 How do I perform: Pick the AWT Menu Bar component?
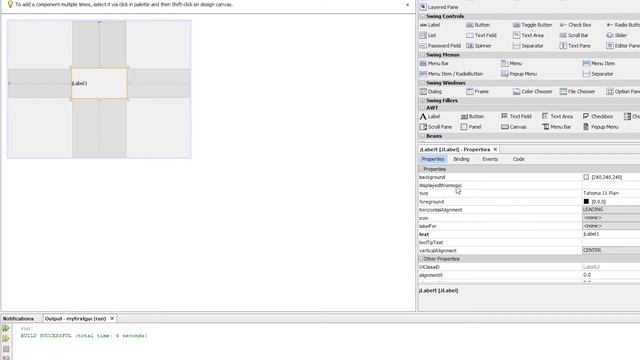pyautogui.click(x=556, y=127)
